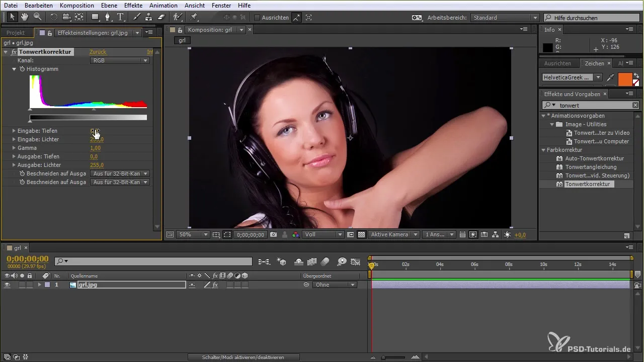The image size is (644, 362).
Task: Click the eyedropper next to font name
Action: pyautogui.click(x=610, y=77)
